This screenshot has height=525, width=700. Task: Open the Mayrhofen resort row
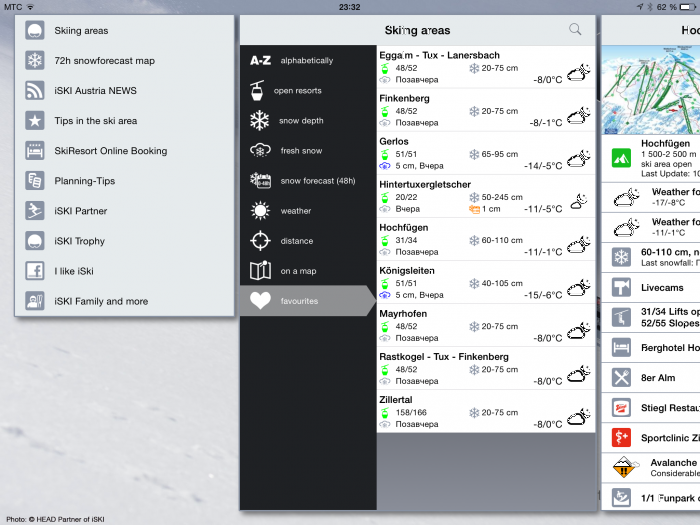[x=486, y=325]
